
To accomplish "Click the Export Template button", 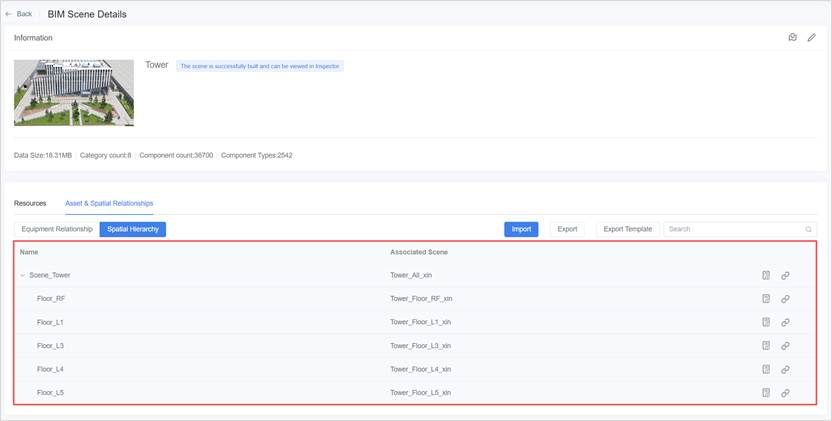I will tap(627, 229).
